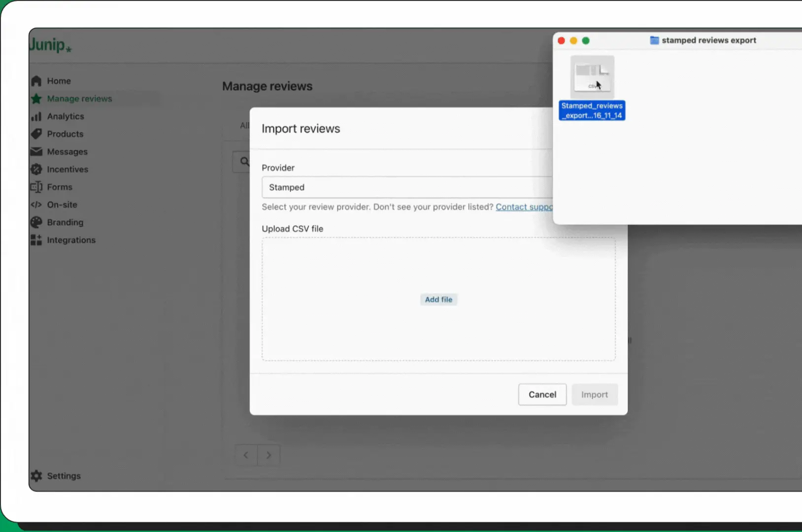Click the Cancel button
This screenshot has width=802, height=532.
click(x=542, y=395)
